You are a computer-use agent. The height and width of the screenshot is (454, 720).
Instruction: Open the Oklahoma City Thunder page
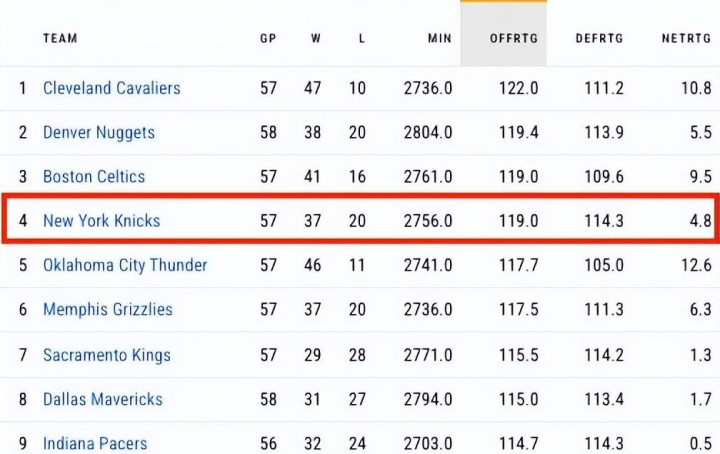(125, 265)
